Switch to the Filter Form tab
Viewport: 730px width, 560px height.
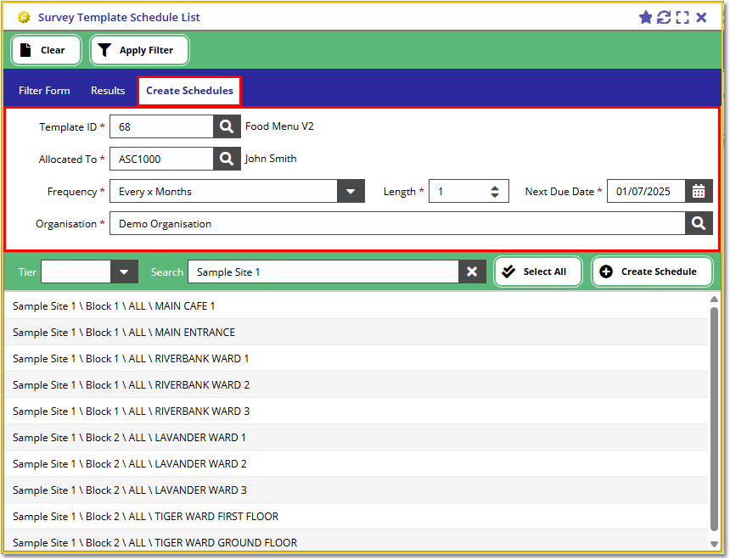pyautogui.click(x=44, y=91)
